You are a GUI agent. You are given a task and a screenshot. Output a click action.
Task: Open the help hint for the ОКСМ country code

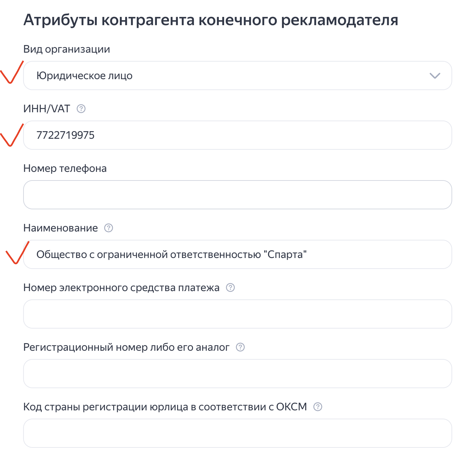(318, 407)
